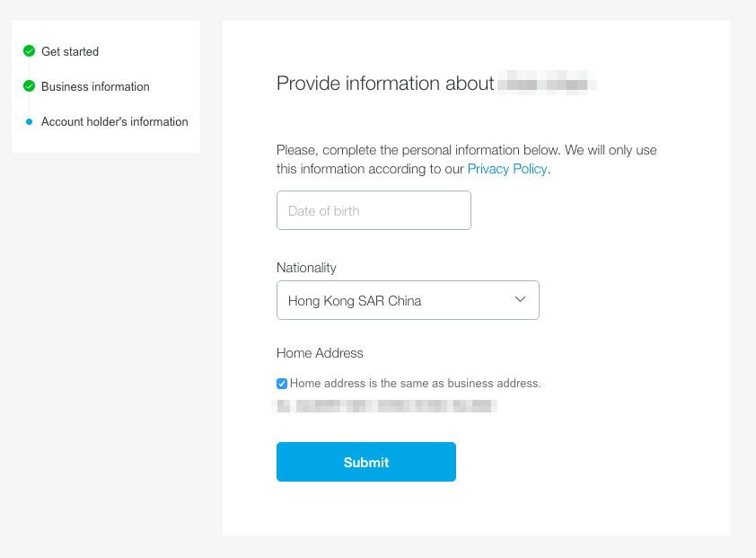Uncheck the home address same as business checkbox
The width and height of the screenshot is (756, 558).
point(282,384)
